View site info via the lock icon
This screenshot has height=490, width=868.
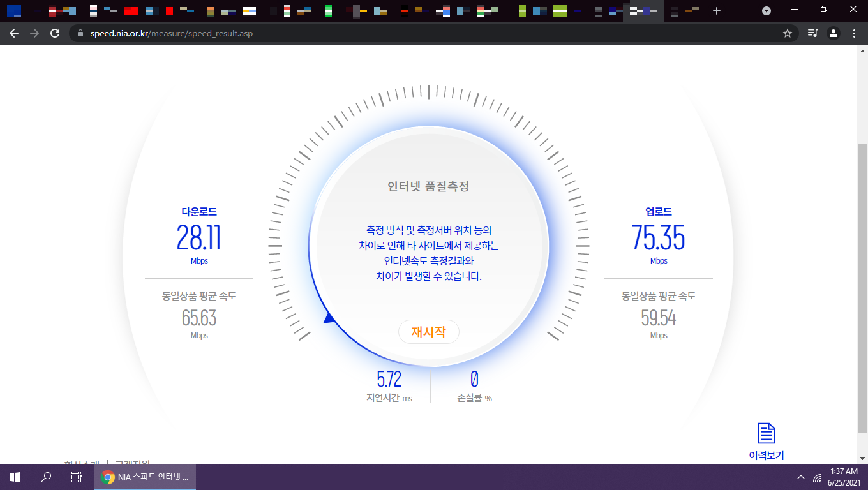[80, 33]
